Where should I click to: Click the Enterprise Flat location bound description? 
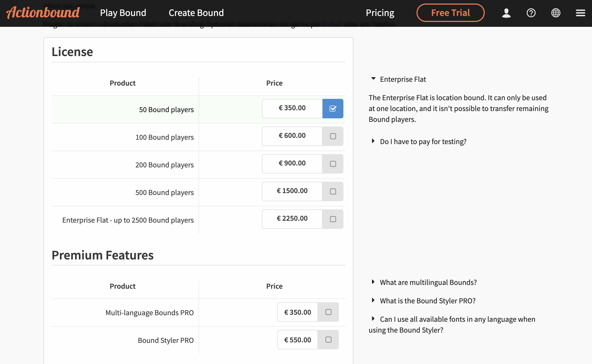458,108
